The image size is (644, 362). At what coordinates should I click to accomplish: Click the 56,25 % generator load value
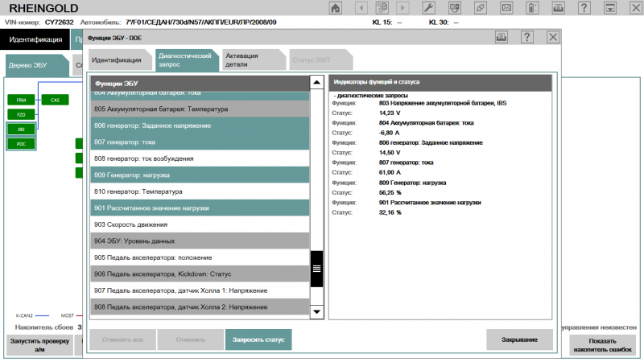(390, 192)
